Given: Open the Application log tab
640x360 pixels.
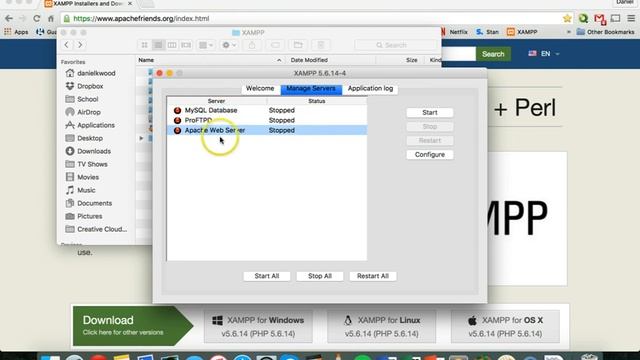Looking at the screenshot, I should [370, 89].
